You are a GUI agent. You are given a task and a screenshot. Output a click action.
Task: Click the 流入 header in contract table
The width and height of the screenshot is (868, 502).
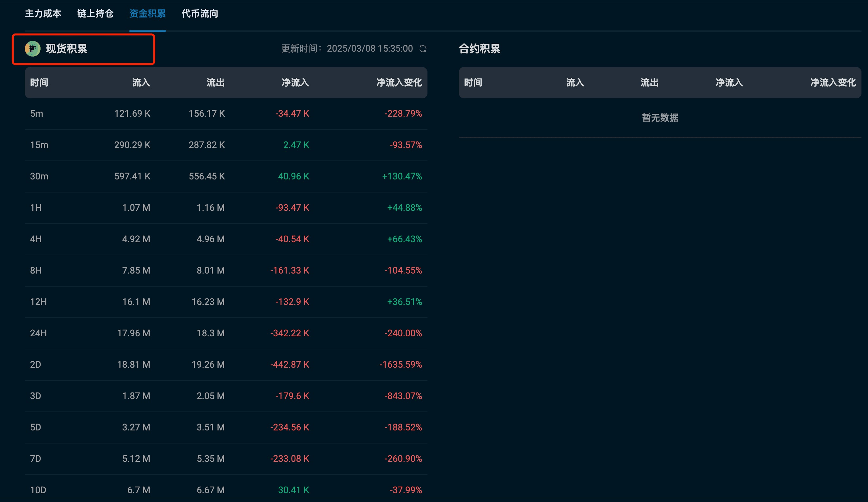click(575, 82)
